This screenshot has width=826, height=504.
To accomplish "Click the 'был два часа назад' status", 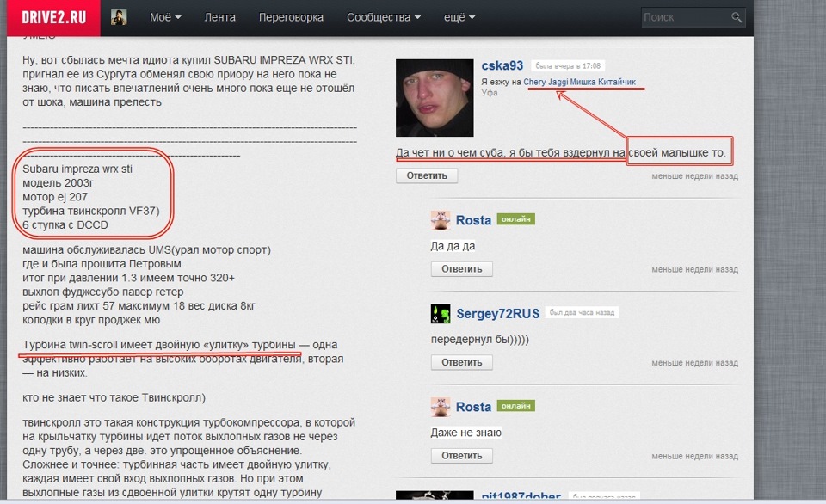I will tap(582, 312).
